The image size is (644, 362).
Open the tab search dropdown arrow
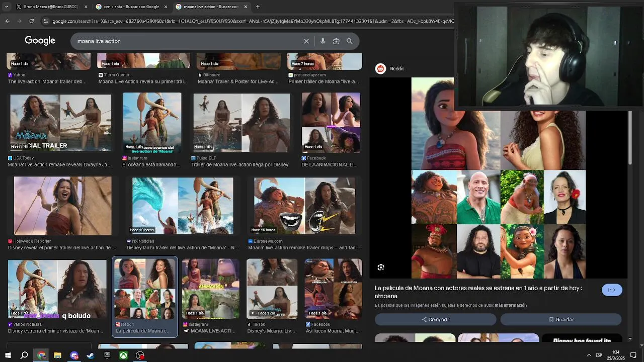pyautogui.click(x=7, y=7)
